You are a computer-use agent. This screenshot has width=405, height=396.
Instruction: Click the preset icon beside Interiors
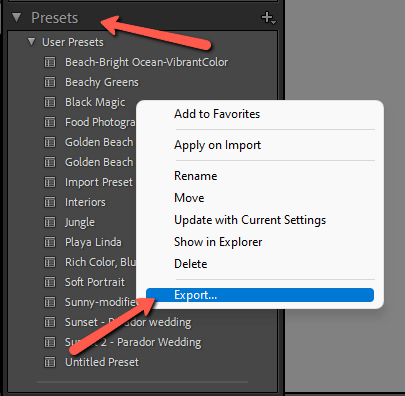point(50,202)
